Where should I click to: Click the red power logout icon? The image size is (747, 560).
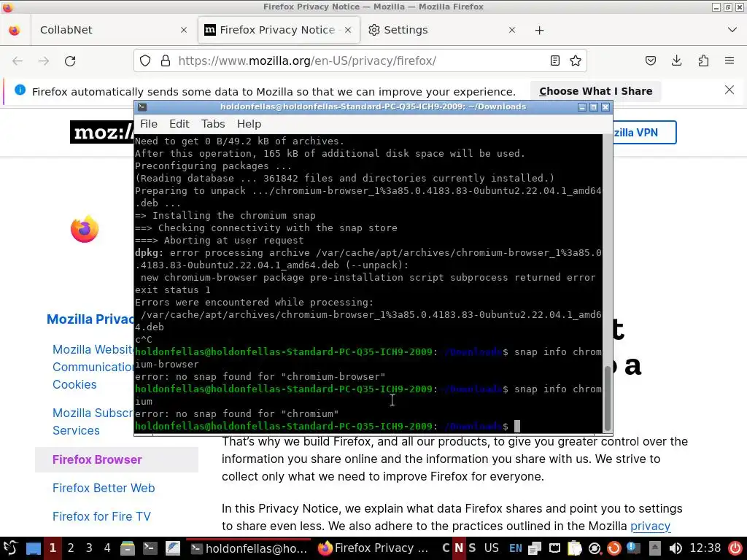point(735,548)
